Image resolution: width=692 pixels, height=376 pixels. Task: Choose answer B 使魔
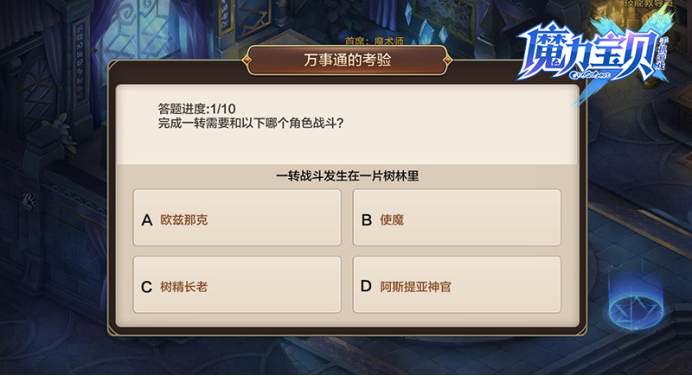(457, 218)
